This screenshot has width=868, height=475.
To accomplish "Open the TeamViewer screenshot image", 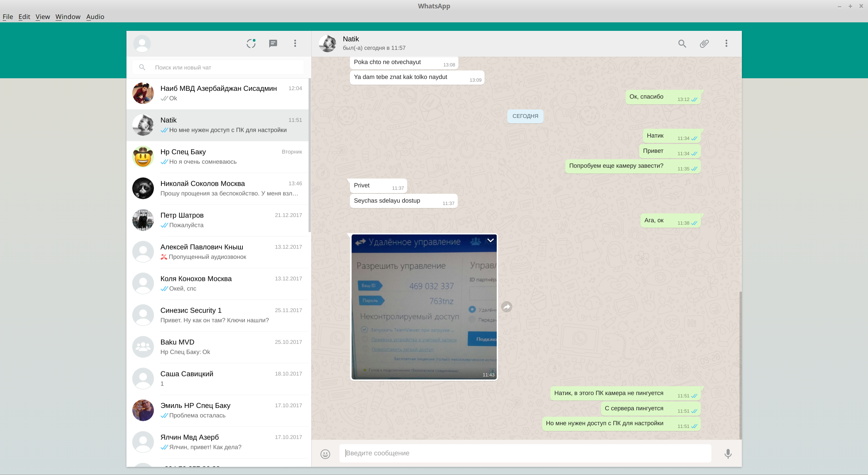I will [x=424, y=307].
